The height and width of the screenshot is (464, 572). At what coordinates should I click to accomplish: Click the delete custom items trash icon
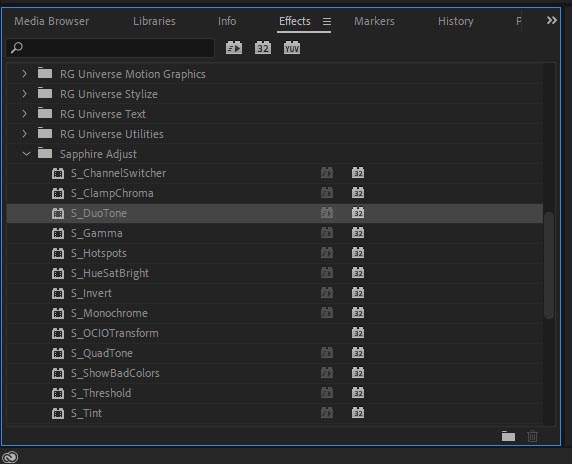point(532,436)
